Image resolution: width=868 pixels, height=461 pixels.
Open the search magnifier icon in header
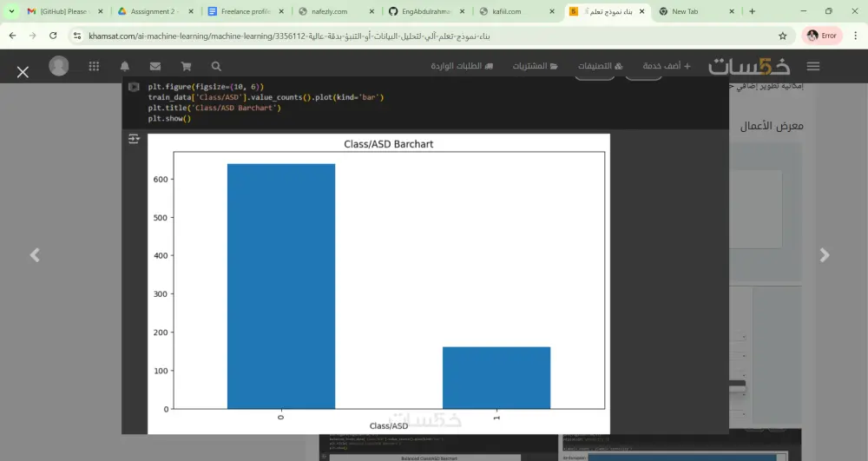tap(216, 66)
